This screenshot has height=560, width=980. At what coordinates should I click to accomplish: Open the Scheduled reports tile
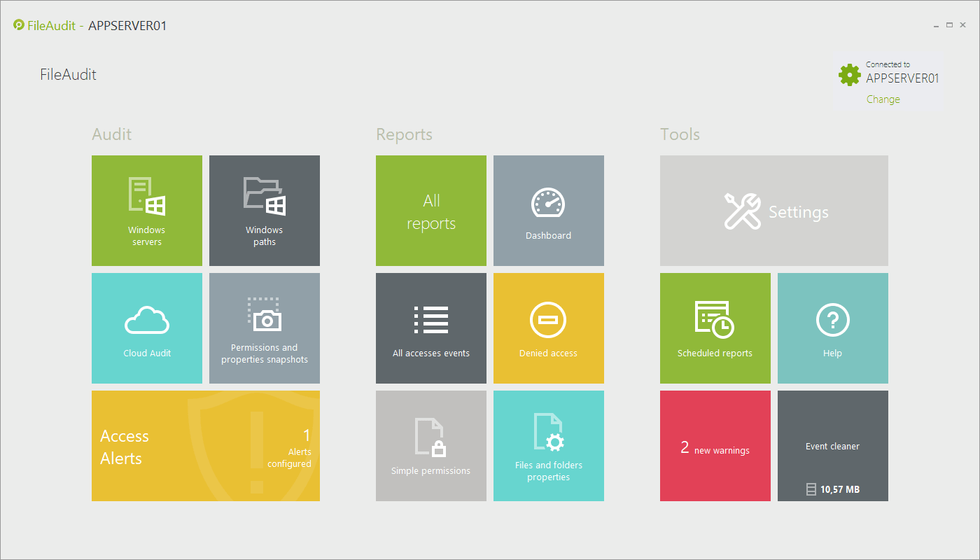[715, 328]
